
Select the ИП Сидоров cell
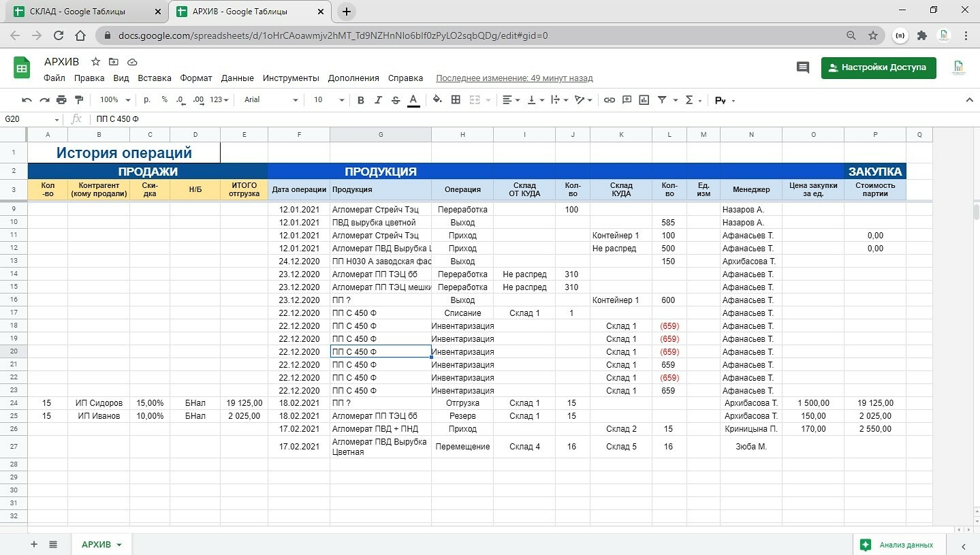pyautogui.click(x=99, y=403)
